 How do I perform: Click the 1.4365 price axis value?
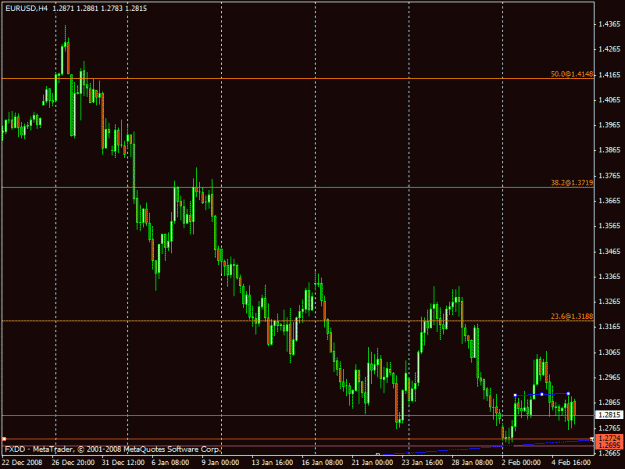609,24
